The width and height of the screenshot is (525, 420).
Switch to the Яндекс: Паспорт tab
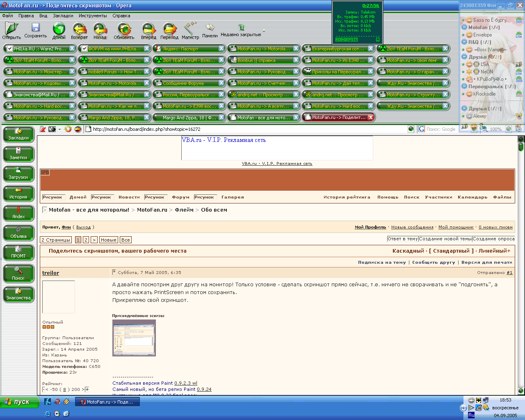[189, 48]
